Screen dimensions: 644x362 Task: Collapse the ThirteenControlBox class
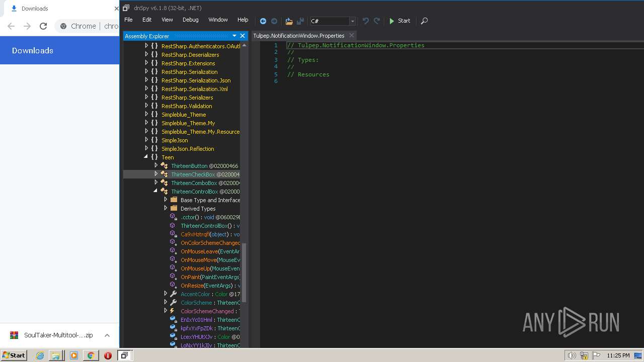click(x=155, y=191)
